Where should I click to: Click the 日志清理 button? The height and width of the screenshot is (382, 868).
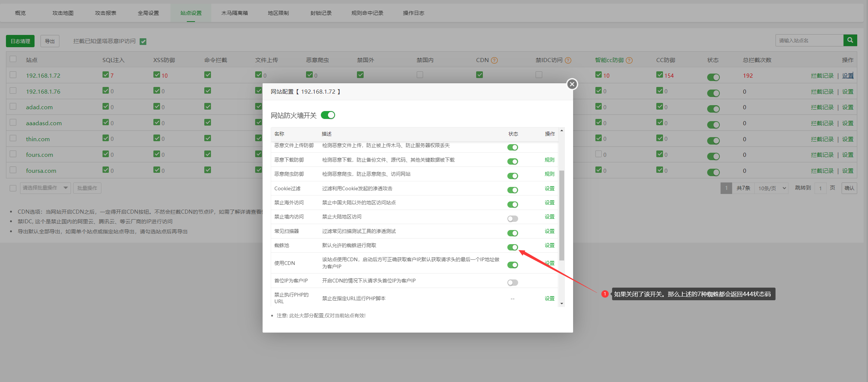[x=20, y=41]
